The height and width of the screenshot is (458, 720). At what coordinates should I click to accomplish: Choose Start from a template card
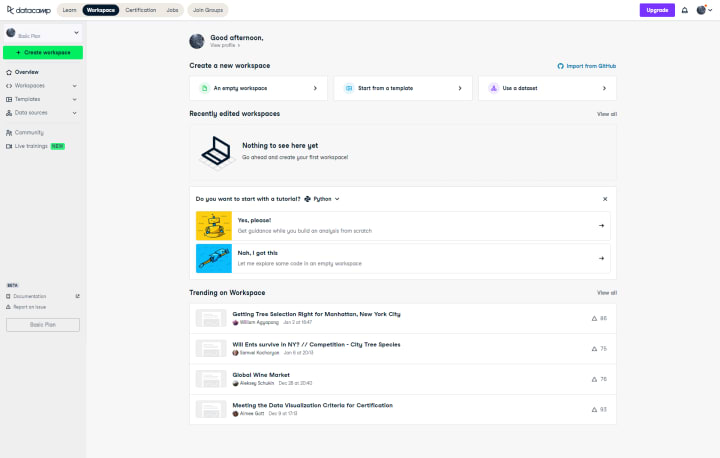[403, 88]
